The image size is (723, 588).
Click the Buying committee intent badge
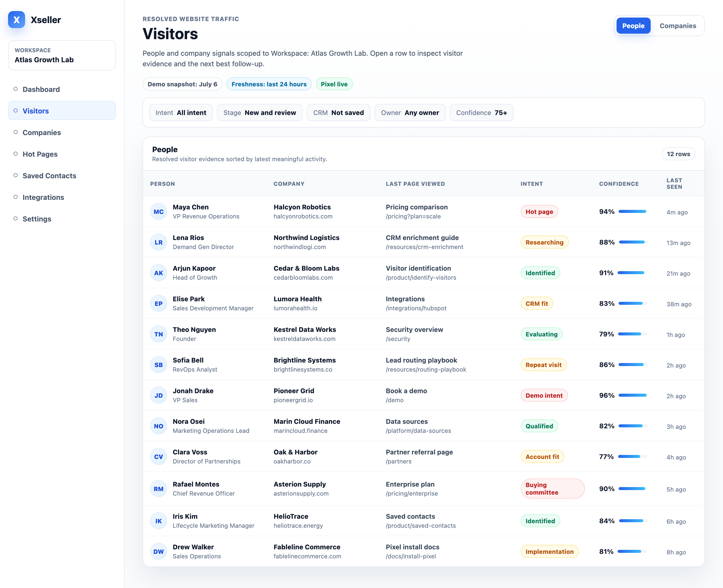552,489
